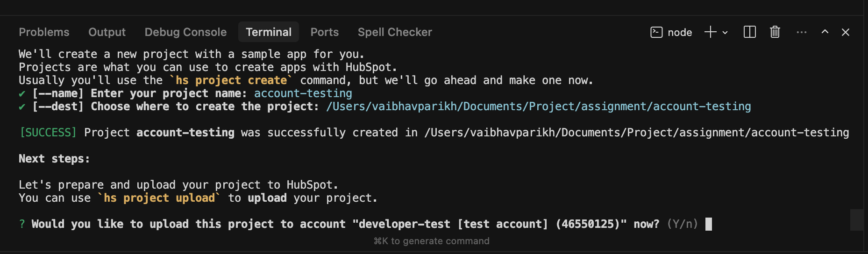Viewport: 868px width, 254px height.
Task: Close the bottom panel
Action: pyautogui.click(x=846, y=32)
